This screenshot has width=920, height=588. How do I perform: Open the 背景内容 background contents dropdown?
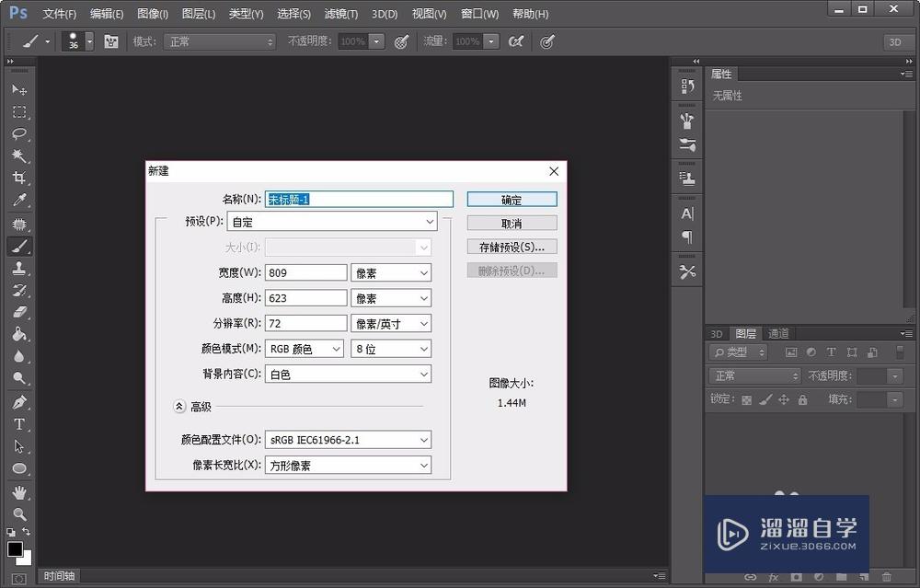tap(348, 375)
